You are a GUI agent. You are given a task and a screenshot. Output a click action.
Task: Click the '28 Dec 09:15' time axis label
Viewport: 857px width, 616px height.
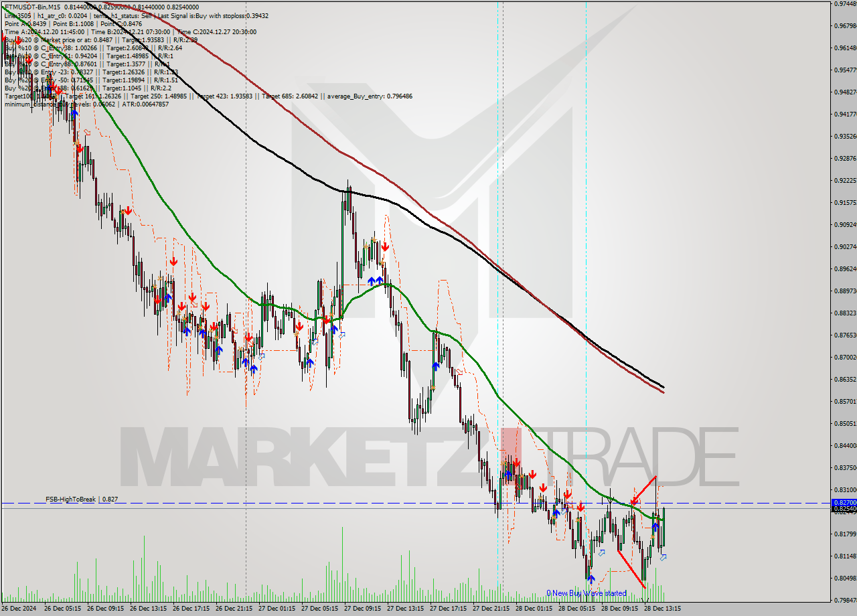coord(619,609)
